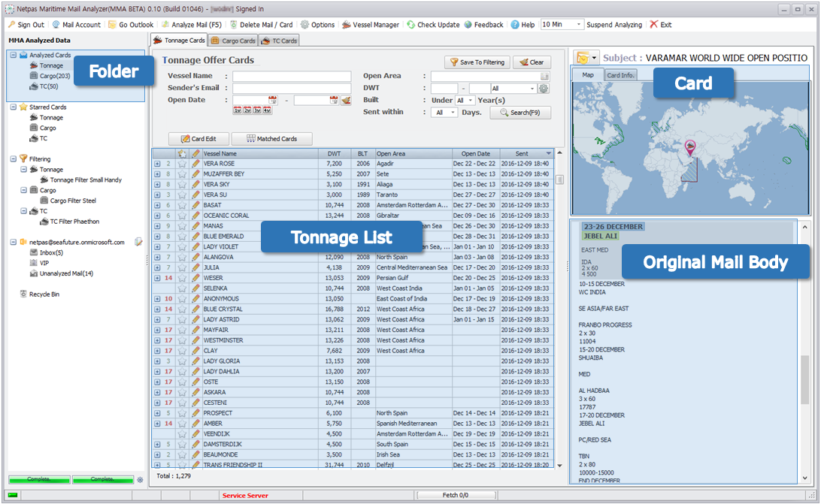Click the pencil edit icon for VERA ROSE
The image size is (821, 504).
click(195, 164)
